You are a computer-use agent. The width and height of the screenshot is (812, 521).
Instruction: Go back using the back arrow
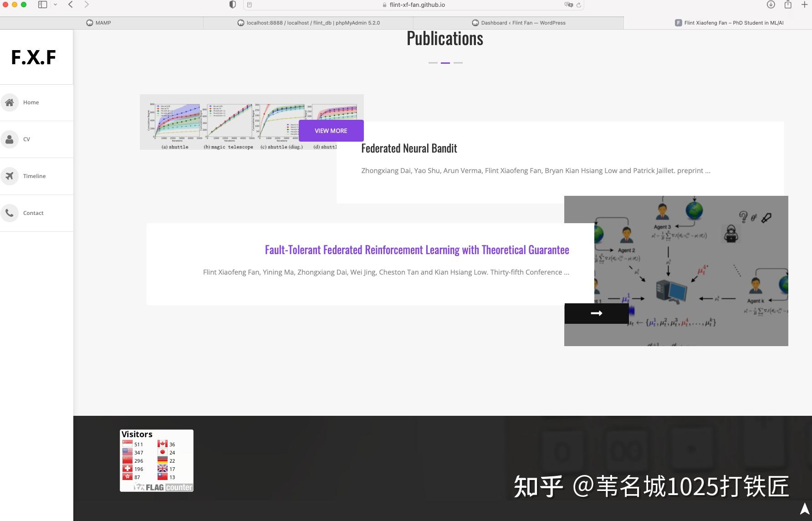(x=70, y=5)
